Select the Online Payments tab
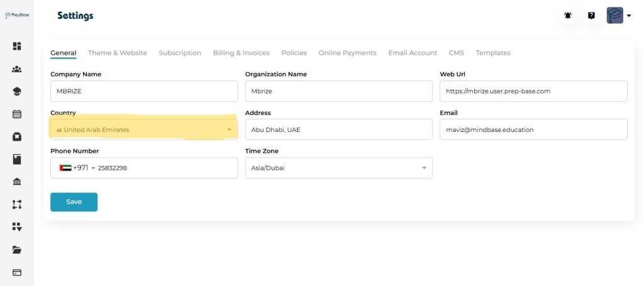The image size is (644, 286). (x=347, y=53)
